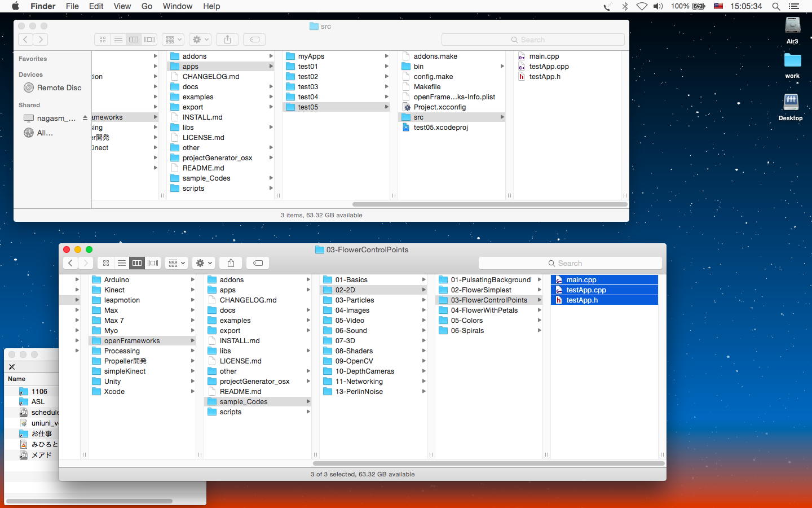
Task: Select column view in src window
Action: click(134, 40)
